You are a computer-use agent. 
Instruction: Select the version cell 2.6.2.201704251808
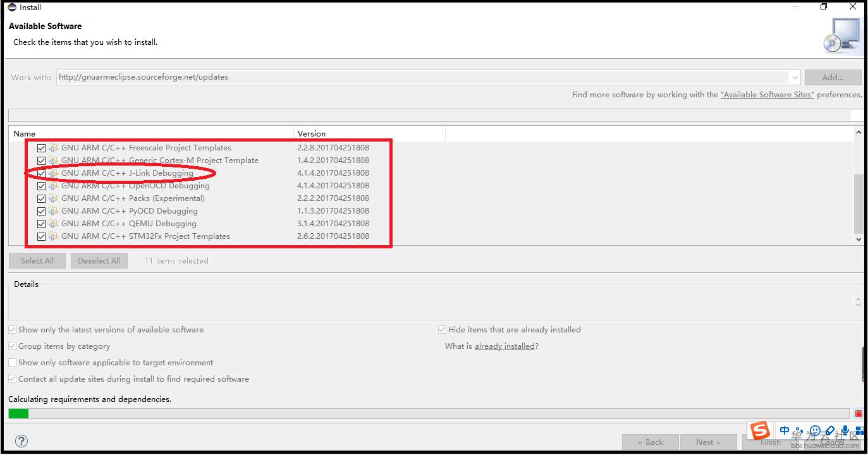point(333,236)
